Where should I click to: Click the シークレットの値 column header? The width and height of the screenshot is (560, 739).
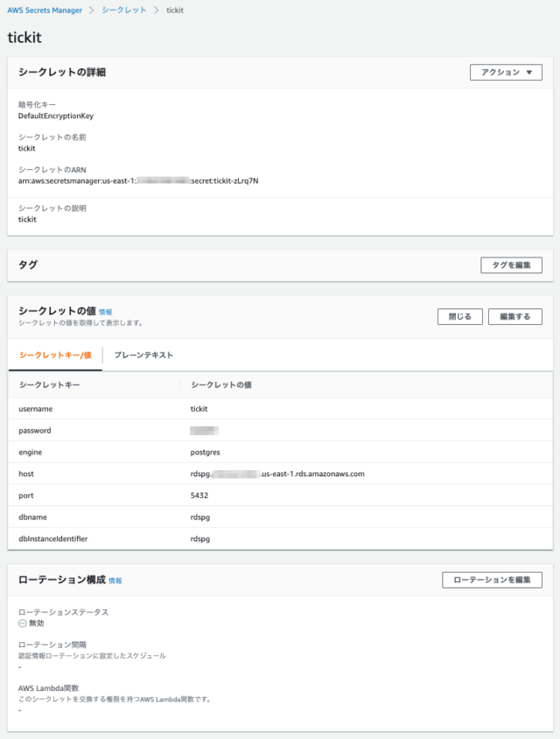pos(220,384)
